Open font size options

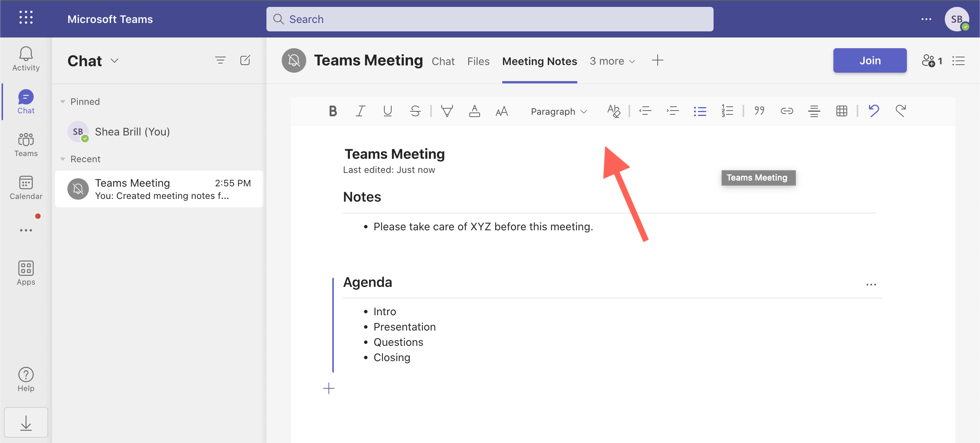click(x=501, y=111)
